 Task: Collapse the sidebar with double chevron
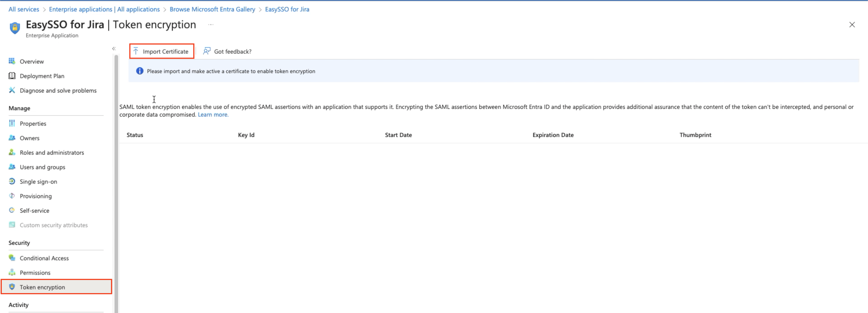pyautogui.click(x=114, y=49)
